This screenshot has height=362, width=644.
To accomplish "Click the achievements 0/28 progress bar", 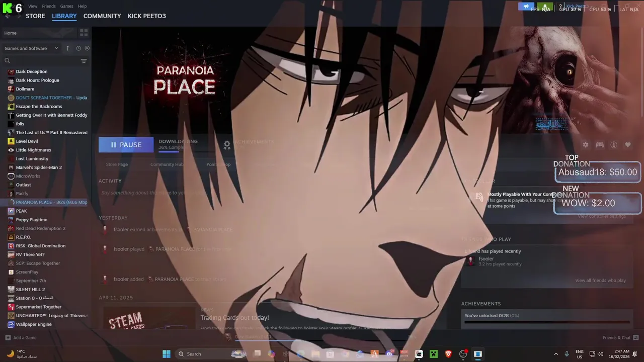I will 547,322.
